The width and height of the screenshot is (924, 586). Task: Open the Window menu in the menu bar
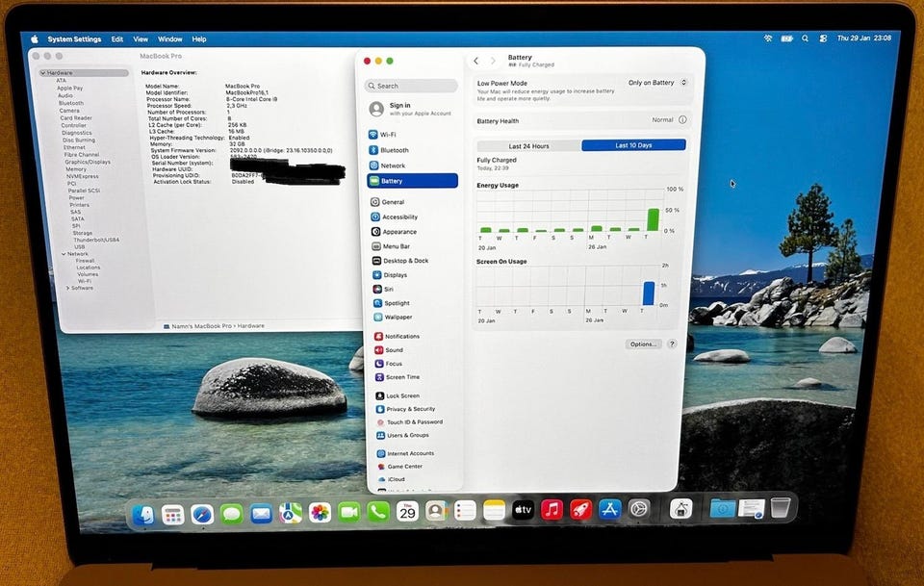(169, 39)
